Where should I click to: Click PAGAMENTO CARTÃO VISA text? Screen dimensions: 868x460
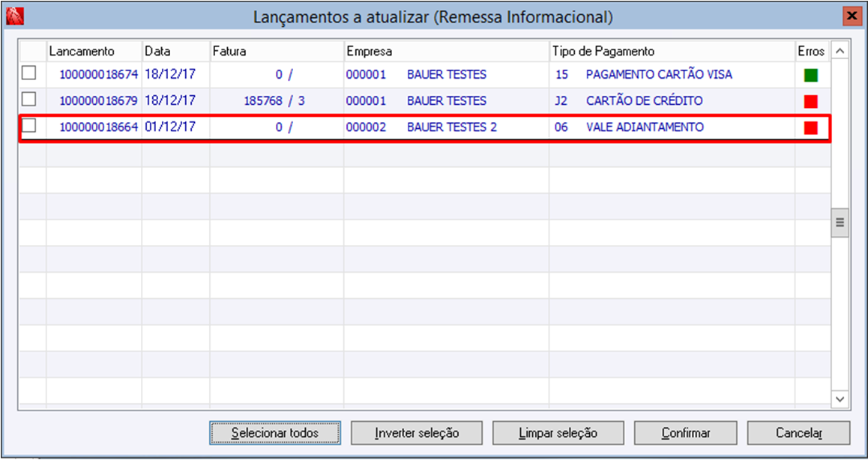coord(659,74)
